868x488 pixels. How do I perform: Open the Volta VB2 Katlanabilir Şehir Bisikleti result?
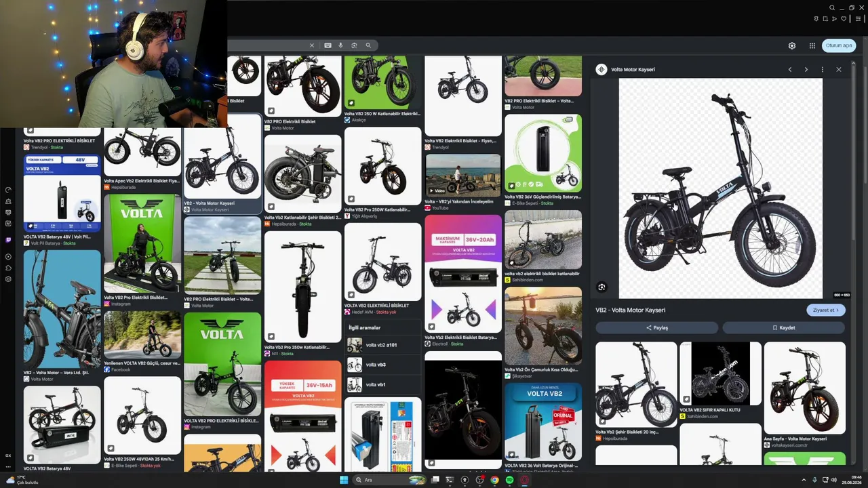[x=303, y=180]
